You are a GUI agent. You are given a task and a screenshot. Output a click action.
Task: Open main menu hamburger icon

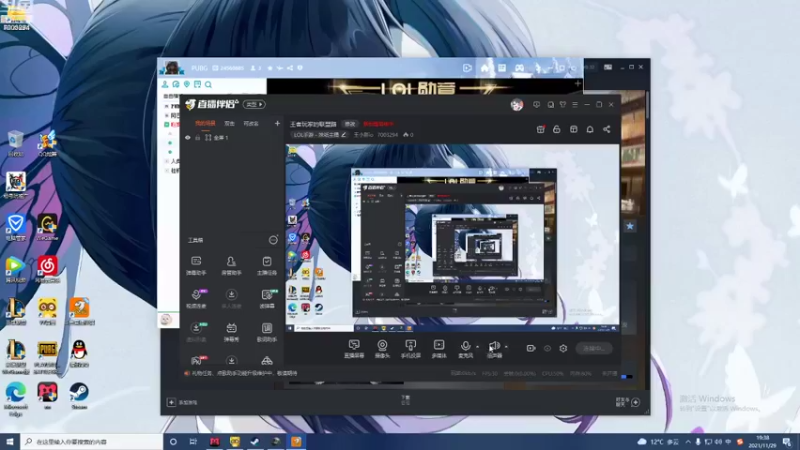(x=575, y=105)
